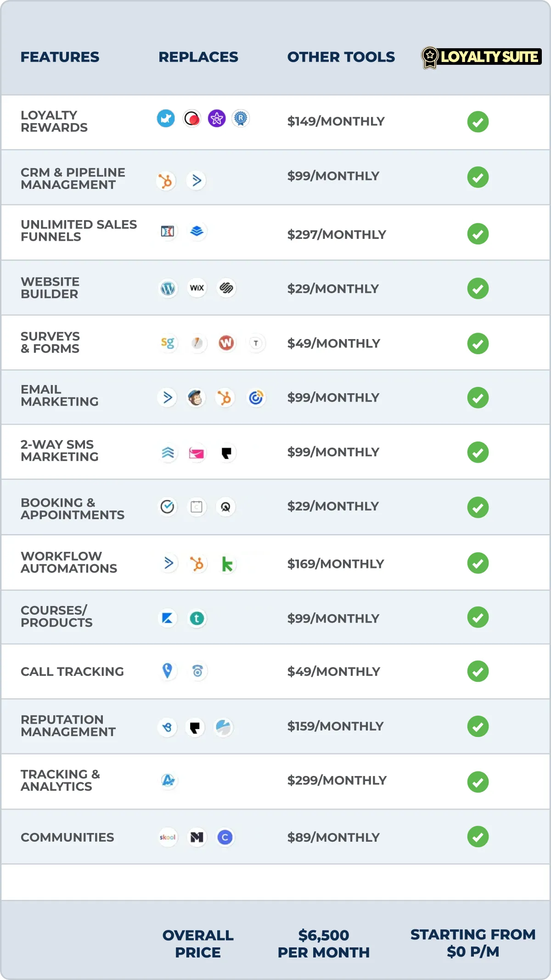Click the Mailchimp monkey icon

196,398
